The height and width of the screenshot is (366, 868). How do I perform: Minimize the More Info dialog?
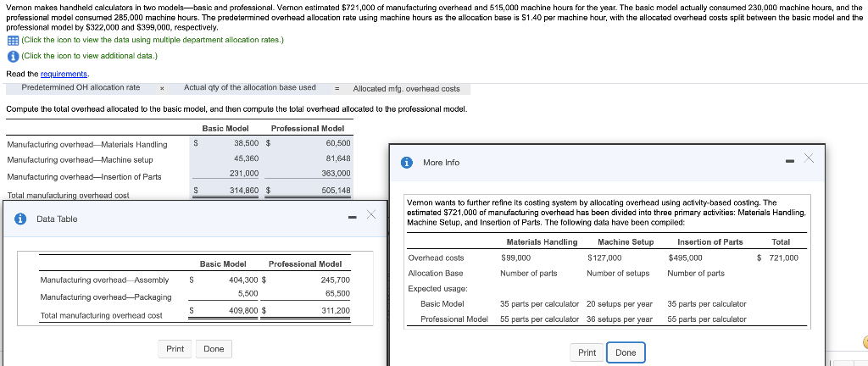click(x=790, y=162)
